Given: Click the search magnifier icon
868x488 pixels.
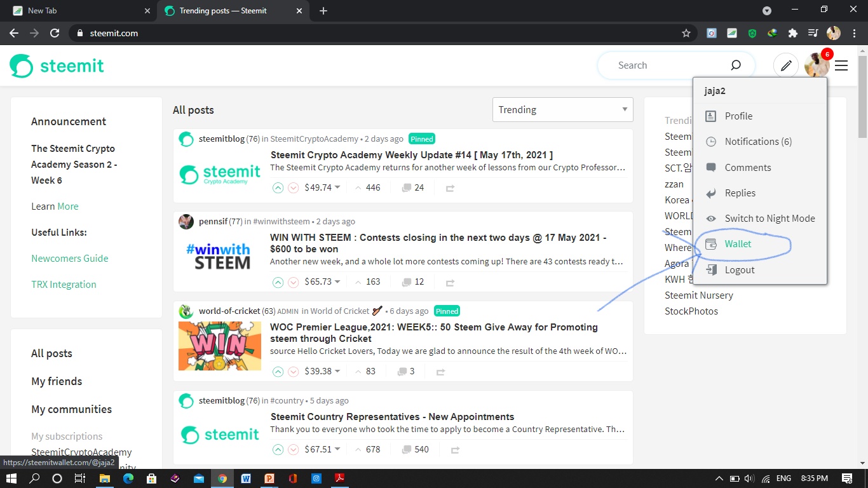Looking at the screenshot, I should tap(735, 65).
